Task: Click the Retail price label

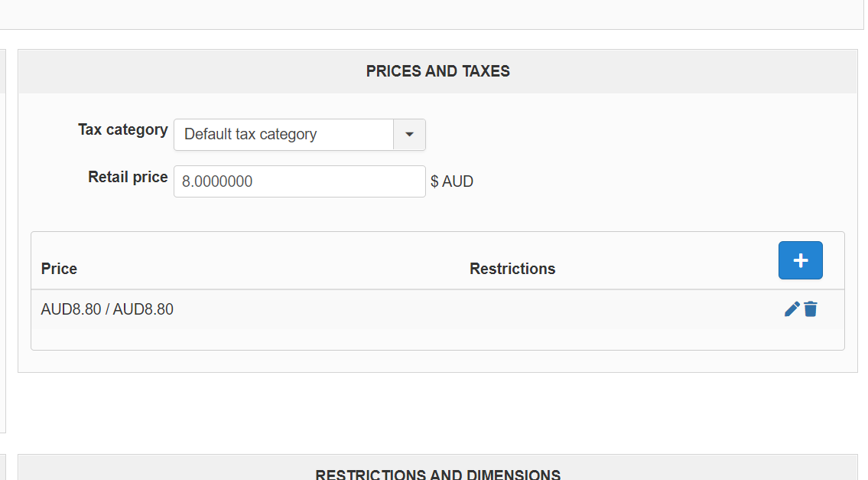Action: [128, 177]
